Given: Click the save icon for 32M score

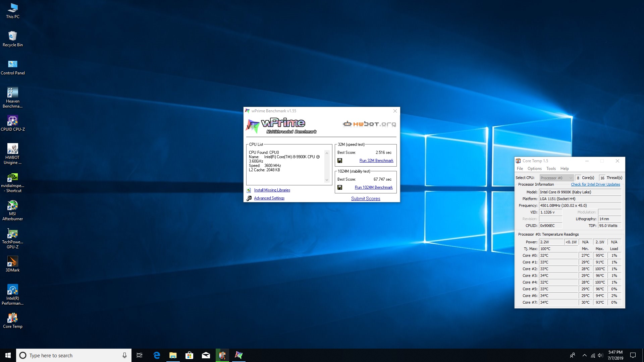Looking at the screenshot, I should tap(340, 161).
